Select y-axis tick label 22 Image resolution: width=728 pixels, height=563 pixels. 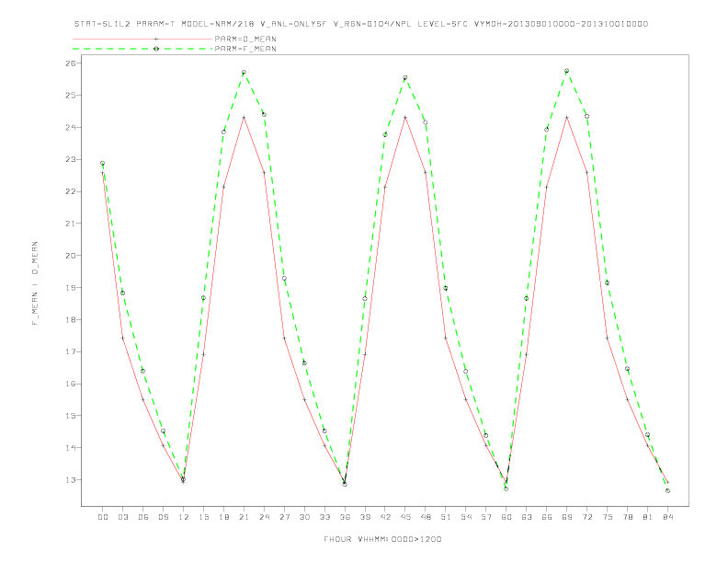tap(71, 191)
